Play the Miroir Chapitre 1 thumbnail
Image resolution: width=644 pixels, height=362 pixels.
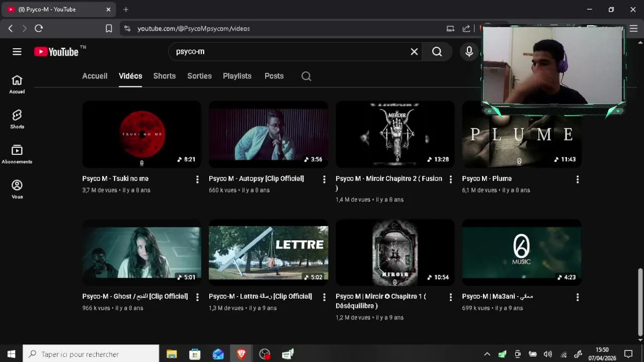[395, 252]
